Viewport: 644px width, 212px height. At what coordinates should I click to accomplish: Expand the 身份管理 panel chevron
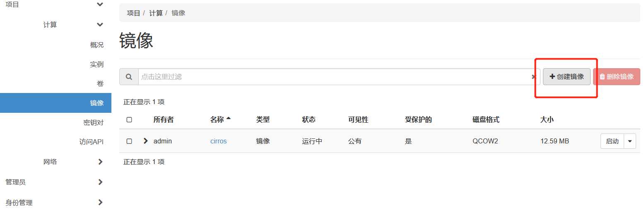[100, 202]
